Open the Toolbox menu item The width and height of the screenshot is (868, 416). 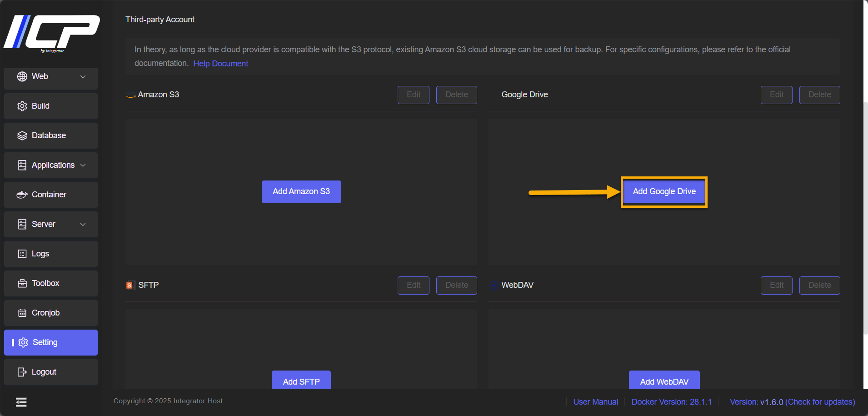(x=51, y=283)
